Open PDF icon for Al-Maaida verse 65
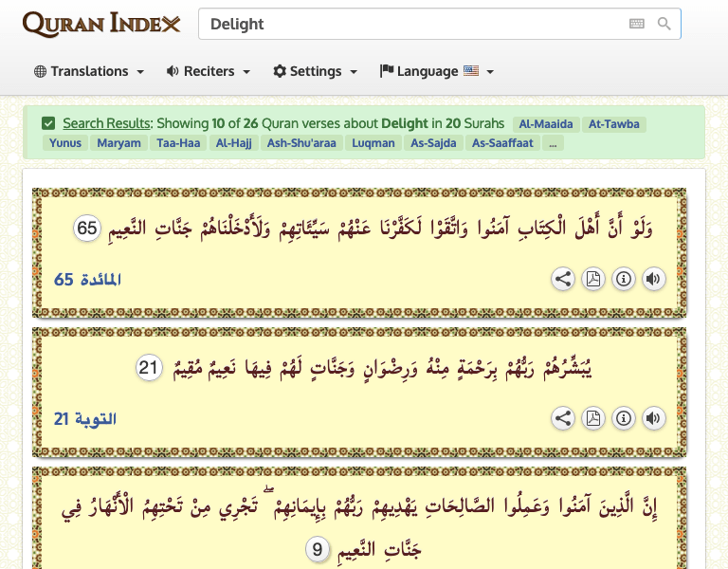 click(x=593, y=279)
